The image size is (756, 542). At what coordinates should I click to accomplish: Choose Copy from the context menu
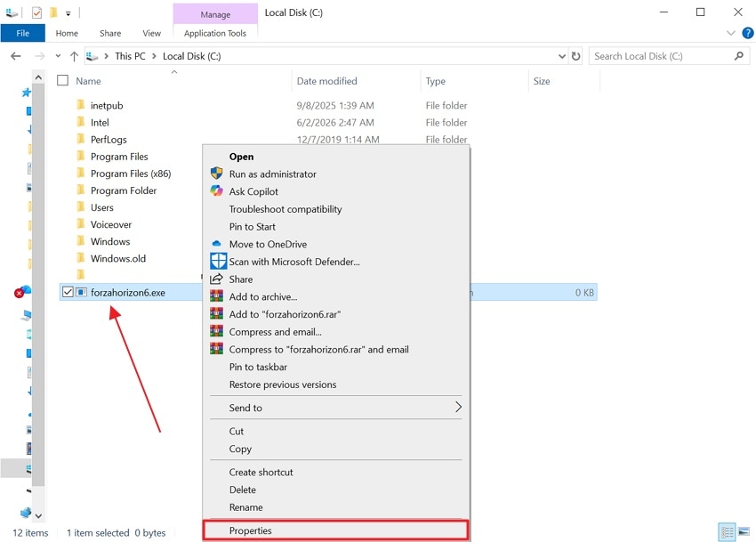pyautogui.click(x=335, y=449)
